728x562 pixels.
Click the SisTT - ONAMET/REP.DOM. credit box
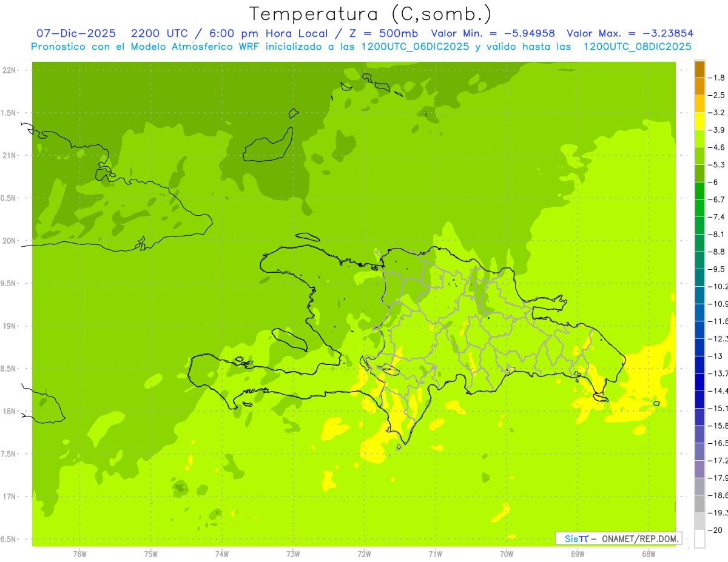click(619, 538)
